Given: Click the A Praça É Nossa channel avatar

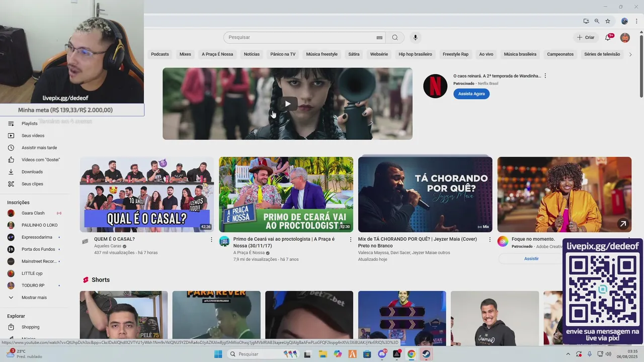Looking at the screenshot, I should tap(224, 241).
